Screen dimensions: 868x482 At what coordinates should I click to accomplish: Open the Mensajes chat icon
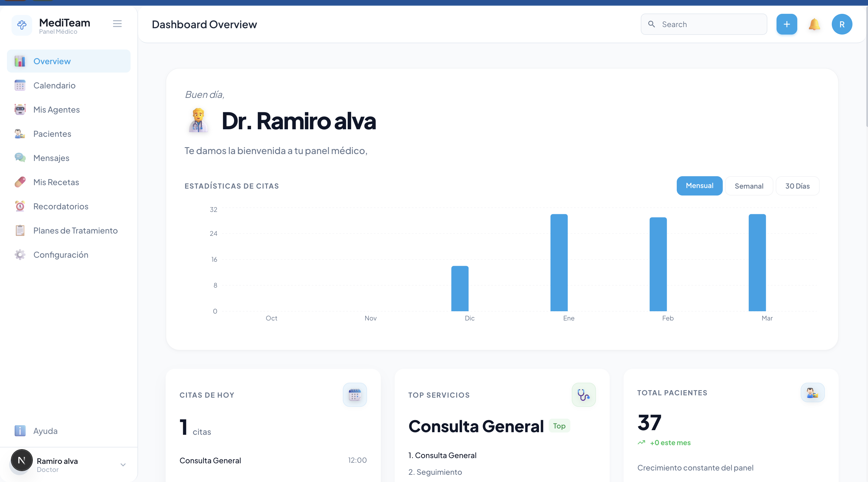coord(20,157)
